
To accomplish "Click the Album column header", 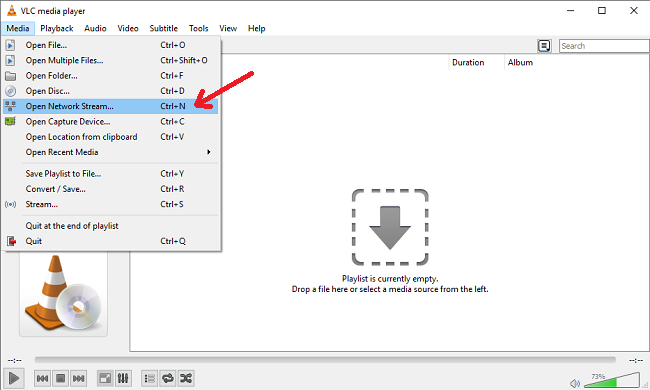I will tap(520, 63).
